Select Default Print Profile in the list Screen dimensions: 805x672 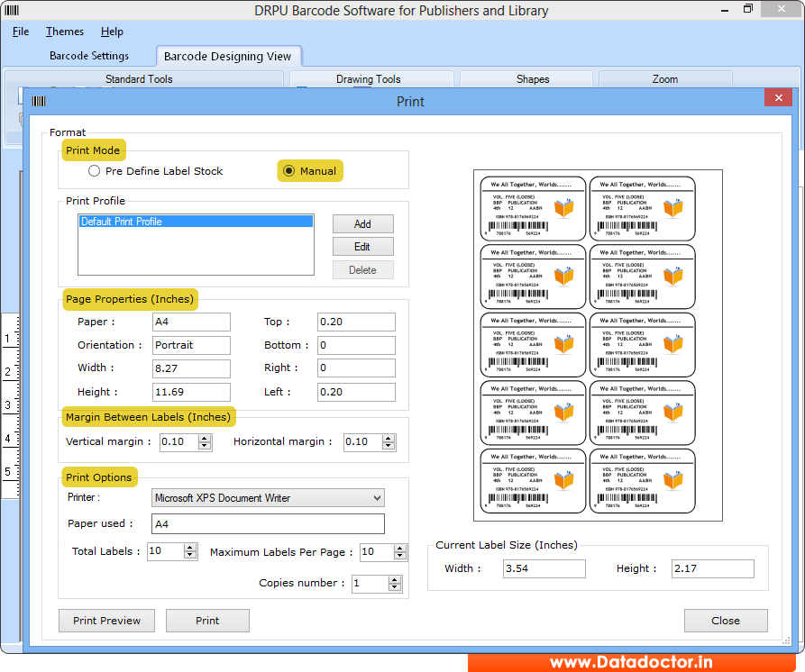tap(196, 222)
